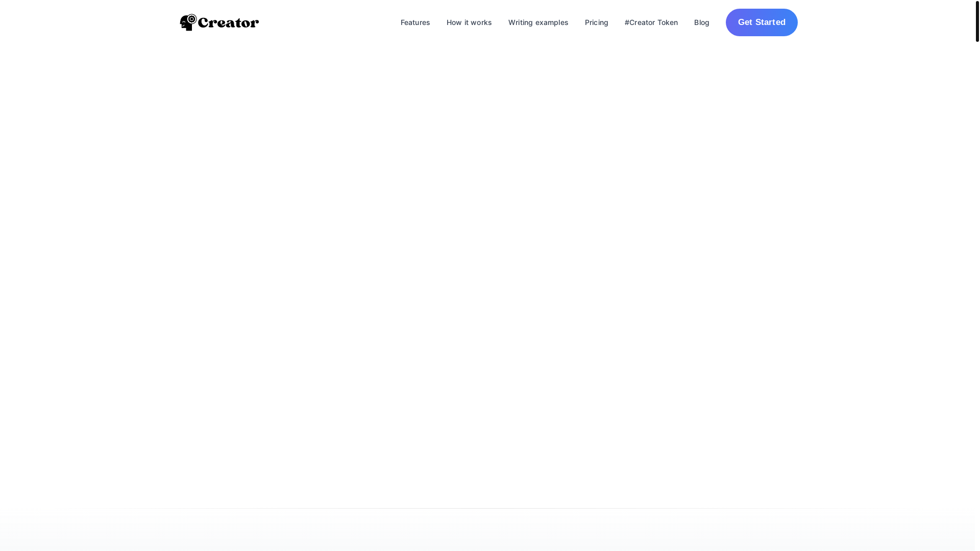Open Writing examples page

pos(538,22)
